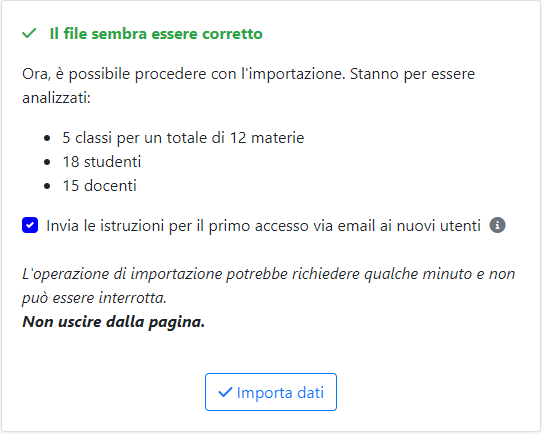Click the italic importazione duration note
Screen dimensions: 542x434
coord(269,286)
